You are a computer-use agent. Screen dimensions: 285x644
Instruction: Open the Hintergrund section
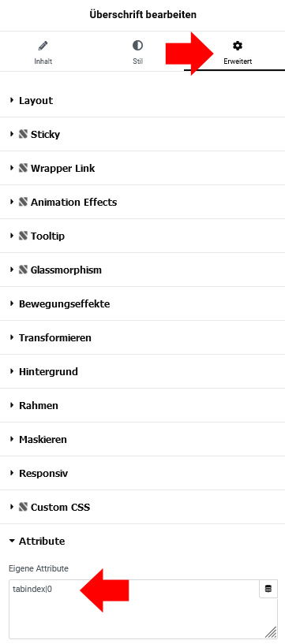click(x=142, y=372)
